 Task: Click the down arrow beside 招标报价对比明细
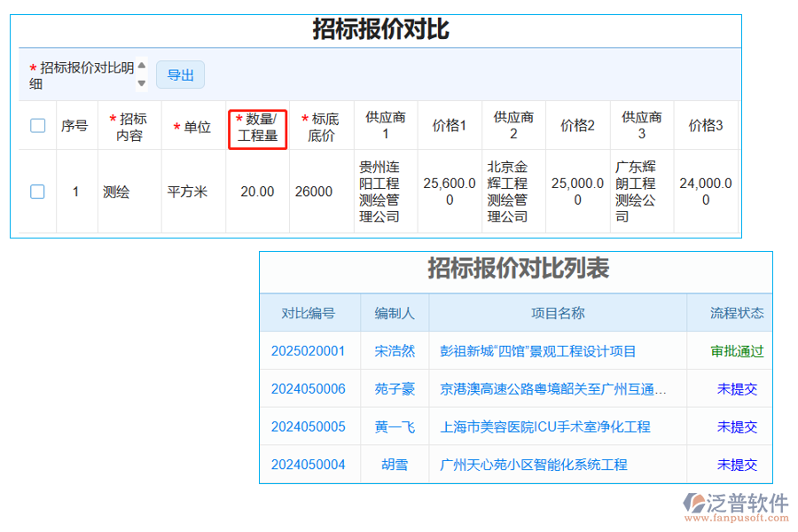[141, 82]
